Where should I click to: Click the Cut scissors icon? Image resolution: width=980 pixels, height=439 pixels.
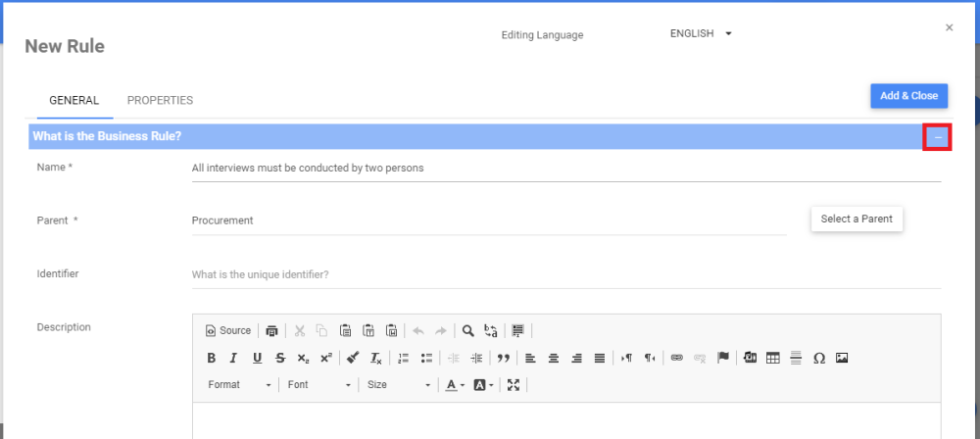tap(299, 331)
